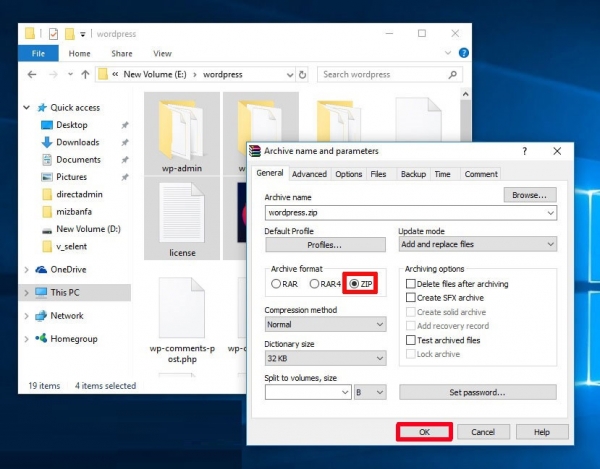
Task: Check the Create SFX archive option
Action: (x=410, y=298)
